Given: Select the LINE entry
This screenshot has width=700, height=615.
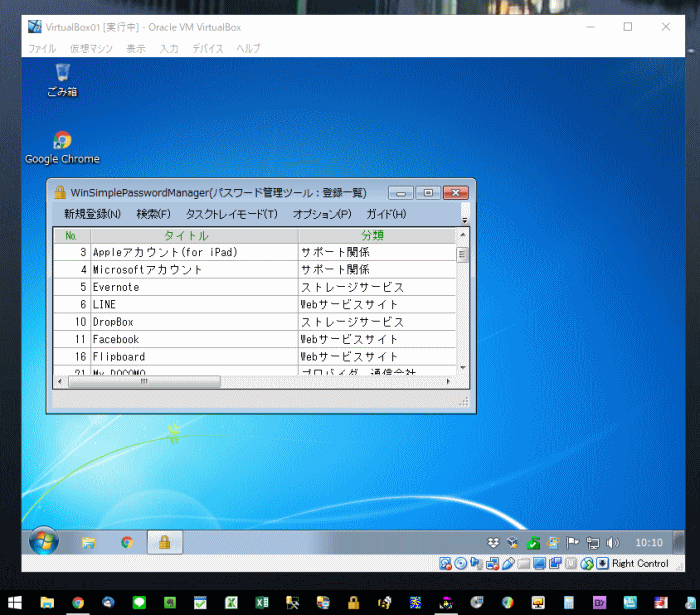Looking at the screenshot, I should (254, 304).
